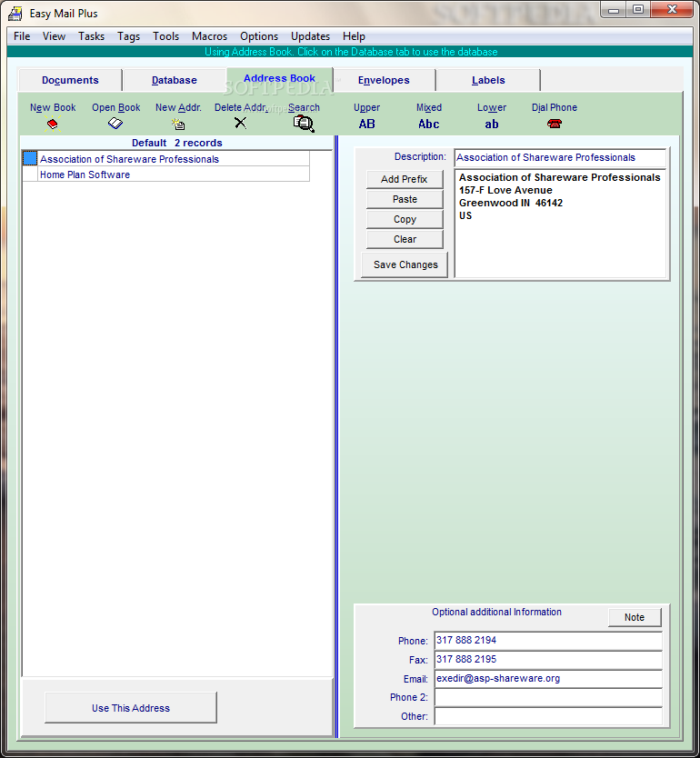Open the View menu

pos(54,36)
